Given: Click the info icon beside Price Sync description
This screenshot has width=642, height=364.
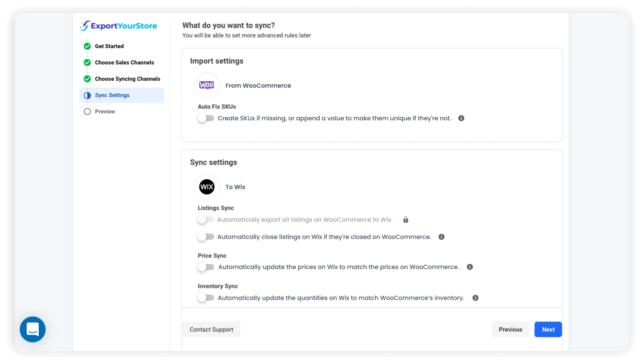Looking at the screenshot, I should pos(470,266).
